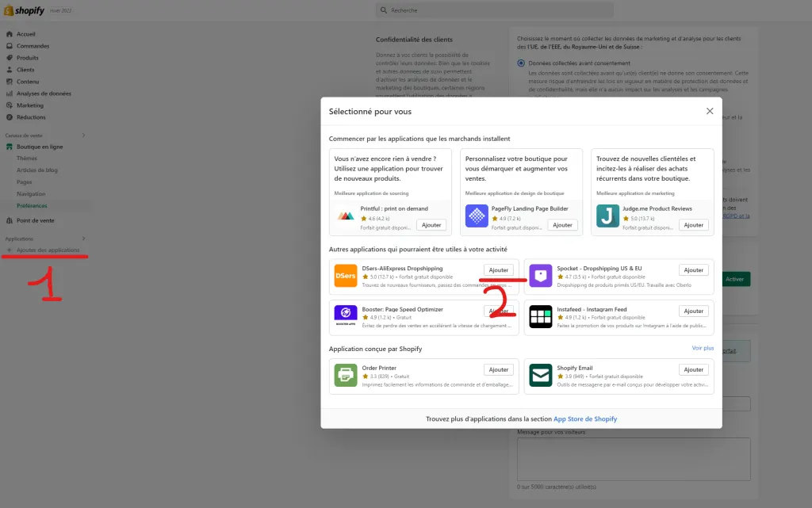Select Données collectées avant consentement radio
The width and height of the screenshot is (812, 508).
tap(521, 63)
